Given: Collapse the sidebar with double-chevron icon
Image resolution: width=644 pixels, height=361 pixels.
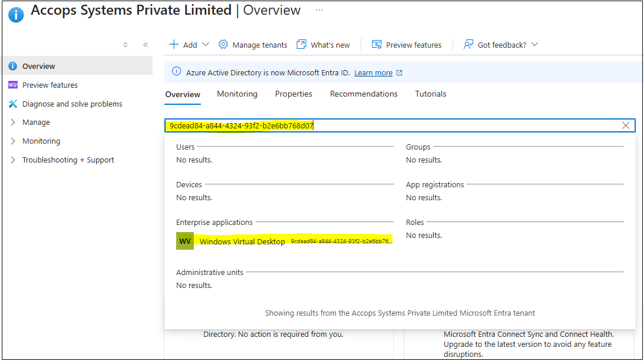Looking at the screenshot, I should (x=146, y=45).
